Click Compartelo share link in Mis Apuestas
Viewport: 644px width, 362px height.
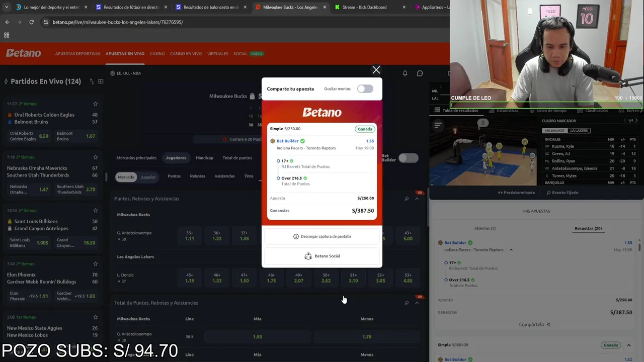tap(534, 325)
